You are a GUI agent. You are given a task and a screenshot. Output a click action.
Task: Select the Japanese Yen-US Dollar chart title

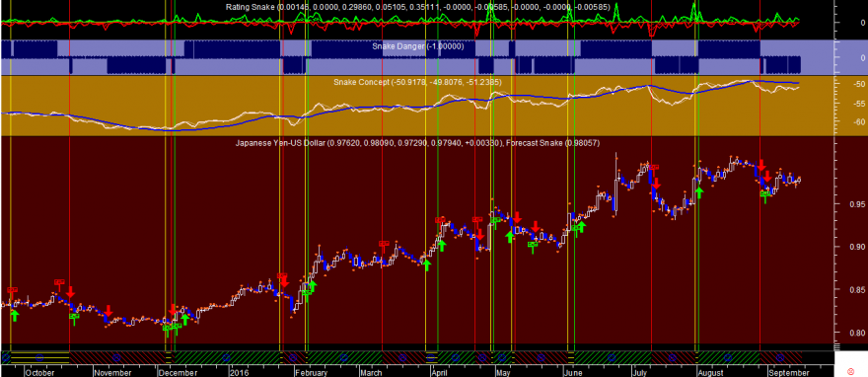pos(281,143)
